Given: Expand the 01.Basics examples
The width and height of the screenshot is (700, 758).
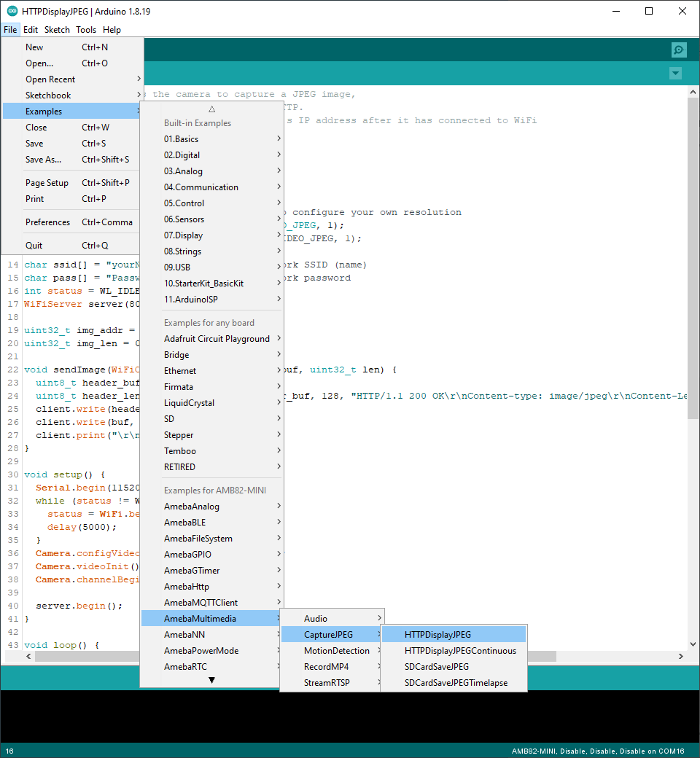Looking at the screenshot, I should coord(212,139).
